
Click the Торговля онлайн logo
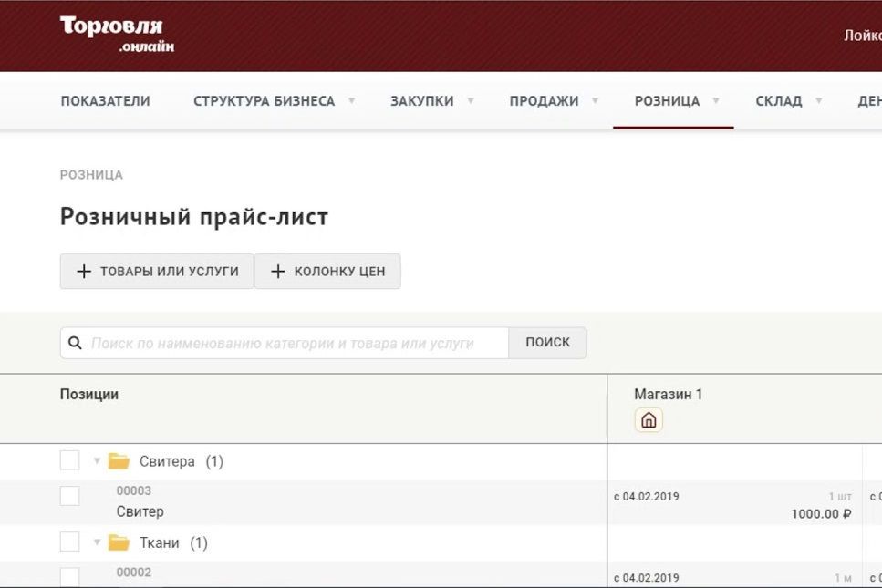click(x=117, y=35)
